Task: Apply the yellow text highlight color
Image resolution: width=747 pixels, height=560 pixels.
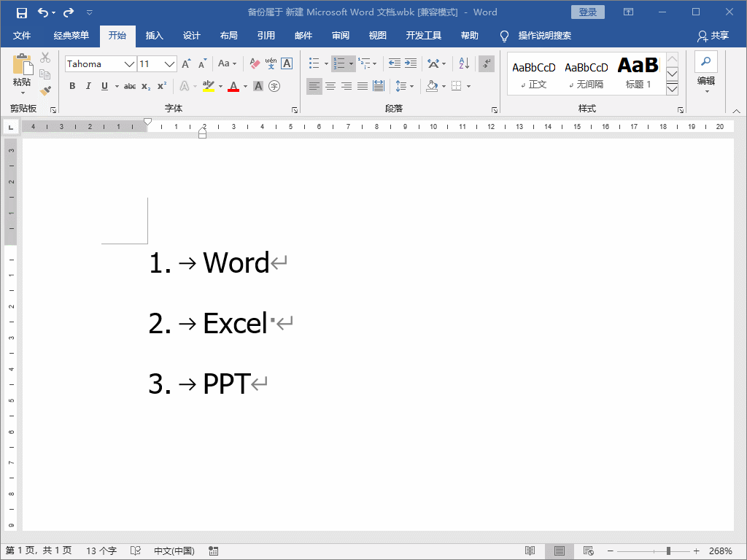Action: pos(208,86)
